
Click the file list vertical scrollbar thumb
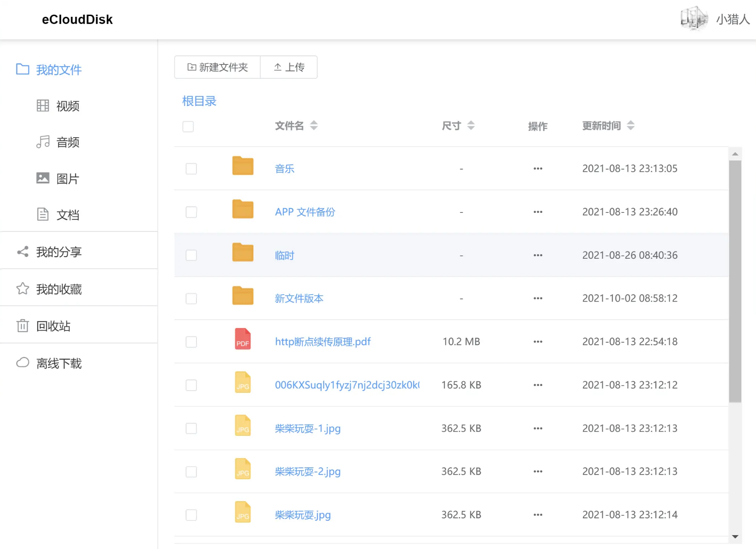click(x=735, y=281)
